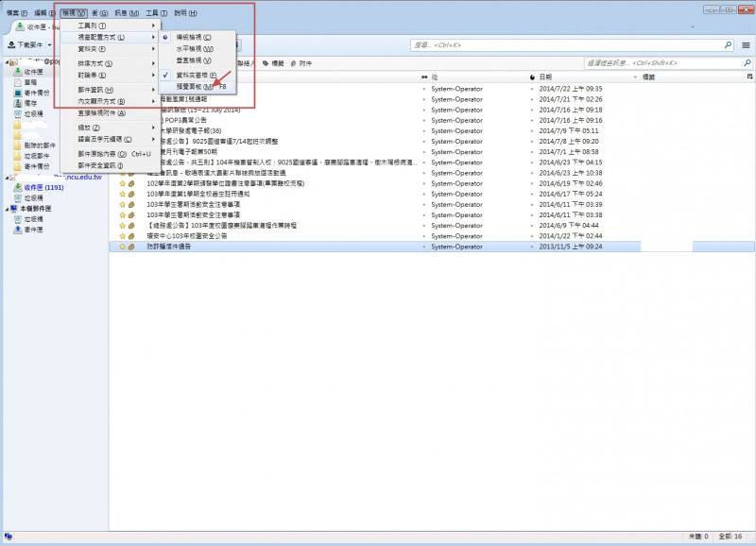Toggle 預覽窗格 message pane with F8
The width and height of the screenshot is (756, 546).
[196, 86]
